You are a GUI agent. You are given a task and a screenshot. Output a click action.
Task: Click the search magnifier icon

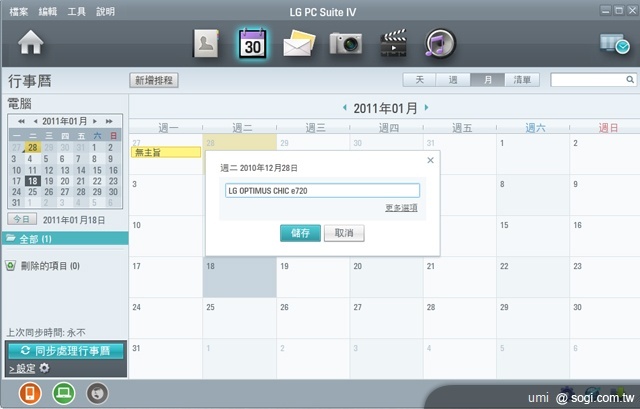tap(630, 80)
